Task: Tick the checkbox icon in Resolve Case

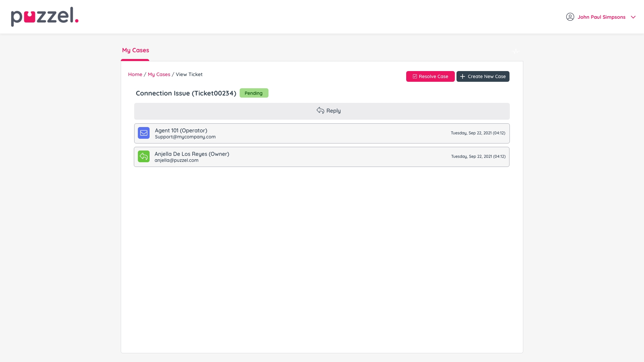Action: (415, 76)
